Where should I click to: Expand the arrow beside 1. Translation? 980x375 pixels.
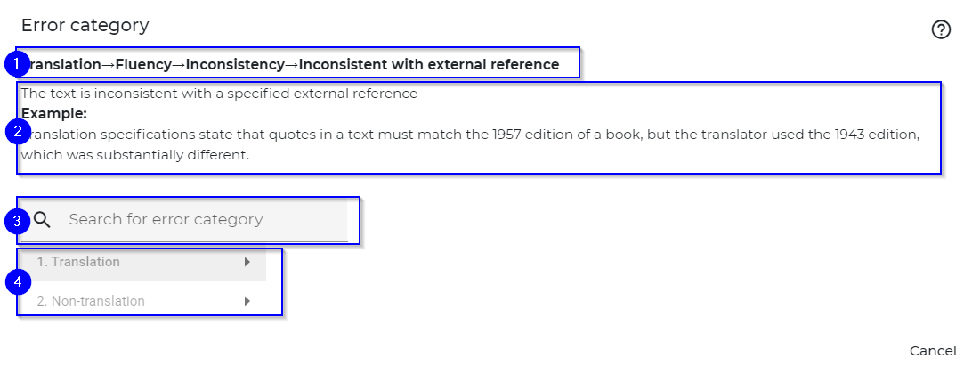coord(247,262)
